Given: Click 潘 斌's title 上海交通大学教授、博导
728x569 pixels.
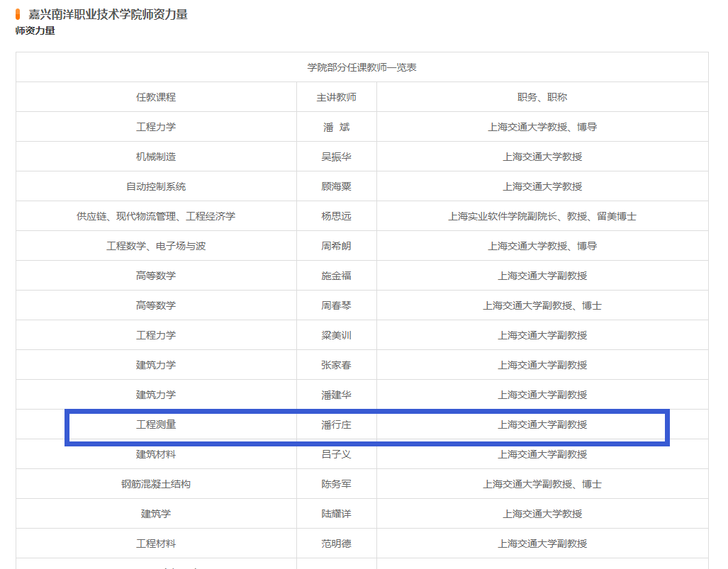Looking at the screenshot, I should pos(542,127).
